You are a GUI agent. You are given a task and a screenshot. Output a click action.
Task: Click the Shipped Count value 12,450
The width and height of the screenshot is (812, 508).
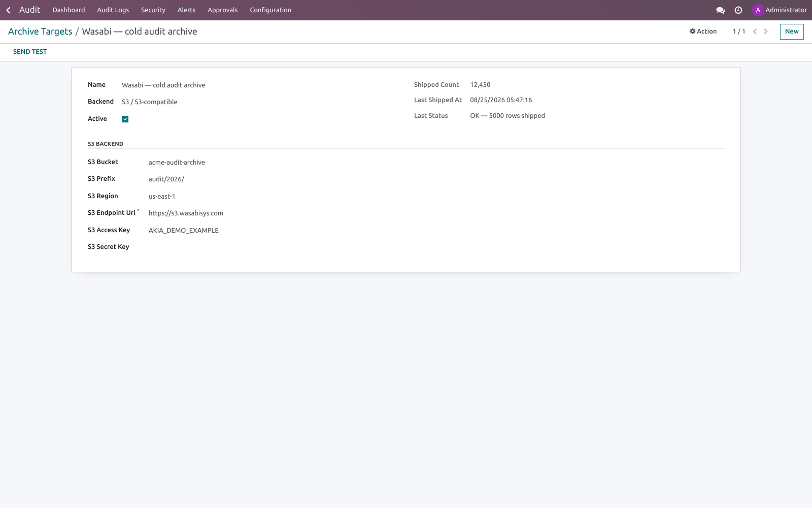480,85
